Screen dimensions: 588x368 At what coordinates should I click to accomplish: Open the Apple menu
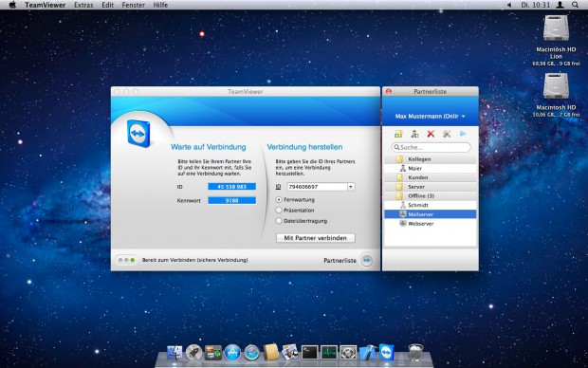12,5
